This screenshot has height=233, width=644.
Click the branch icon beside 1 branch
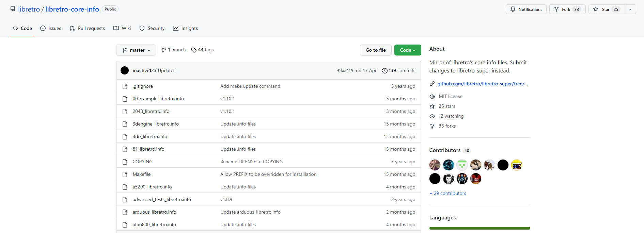click(164, 50)
